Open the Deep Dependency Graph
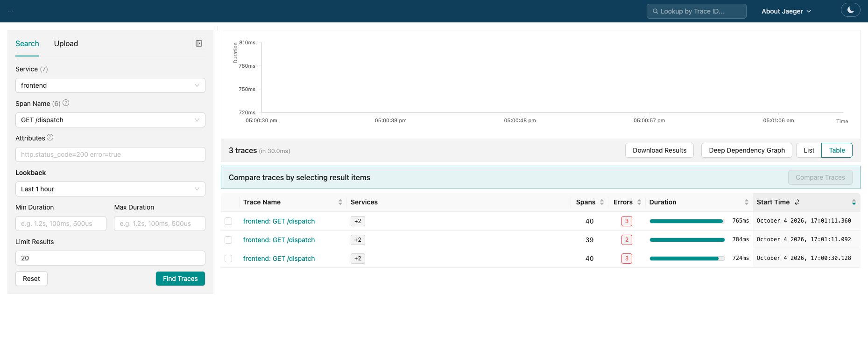Image resolution: width=868 pixels, height=364 pixels. (x=747, y=150)
